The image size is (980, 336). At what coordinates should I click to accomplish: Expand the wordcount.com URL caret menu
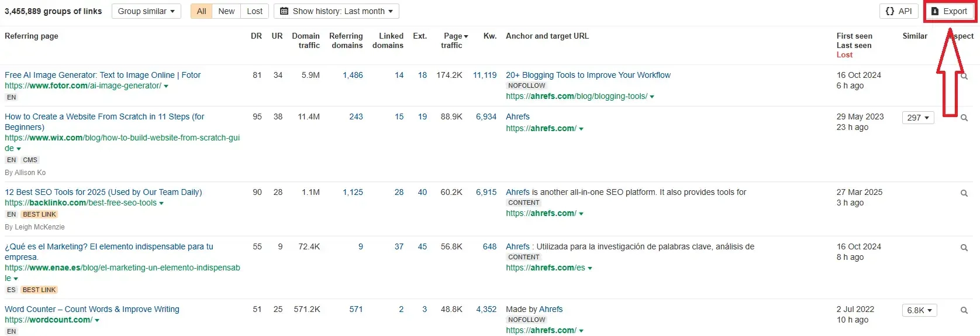pyautogui.click(x=97, y=320)
